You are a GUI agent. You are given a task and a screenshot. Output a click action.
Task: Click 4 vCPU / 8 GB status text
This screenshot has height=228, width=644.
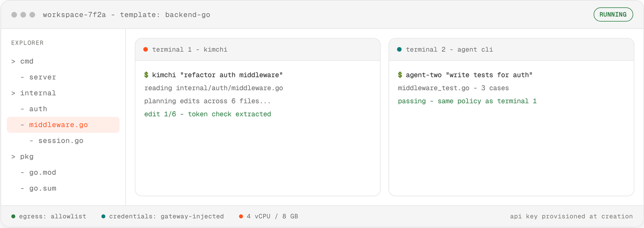(x=272, y=216)
